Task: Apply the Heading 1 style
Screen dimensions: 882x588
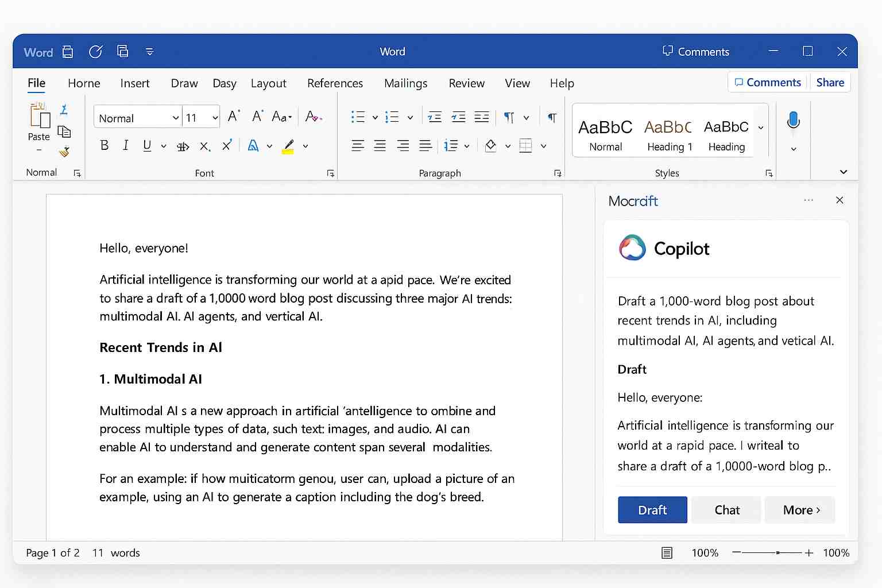Action: [669, 136]
